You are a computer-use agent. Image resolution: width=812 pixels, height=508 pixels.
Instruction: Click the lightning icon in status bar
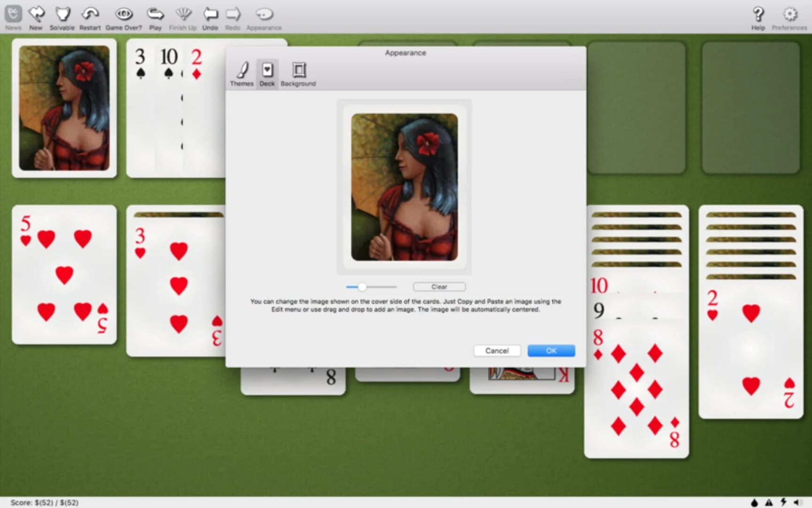784,503
